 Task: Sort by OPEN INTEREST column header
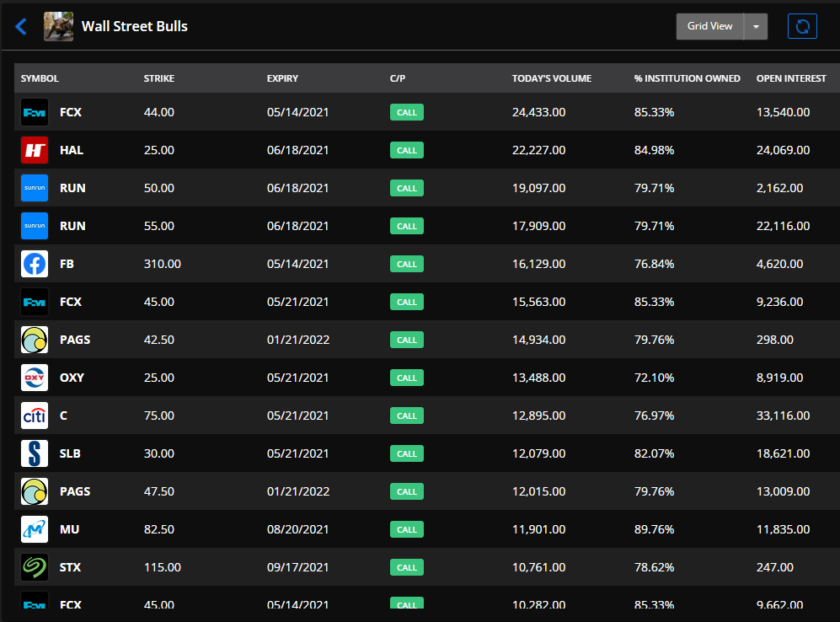coord(791,78)
